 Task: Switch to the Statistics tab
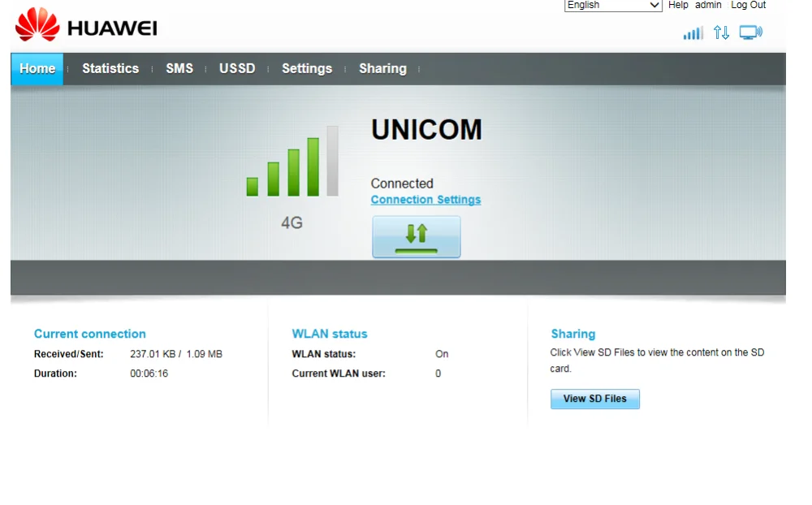pyautogui.click(x=110, y=68)
